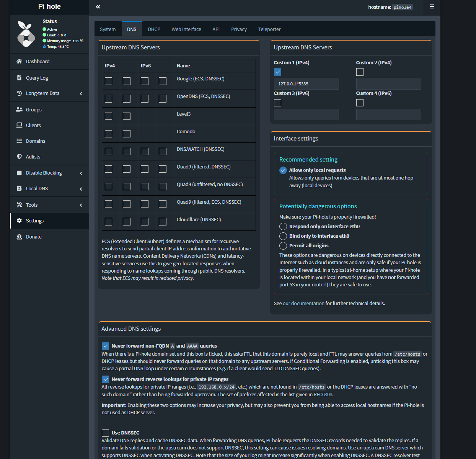Click the Pi-hole logo in the sidebar
This screenshot has height=459, width=476.
(26, 34)
